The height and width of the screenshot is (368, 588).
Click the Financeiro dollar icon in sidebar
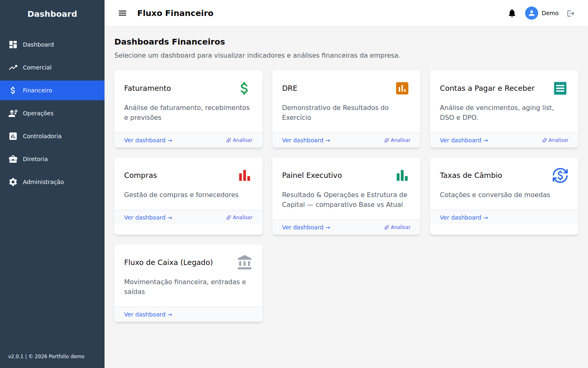pos(13,90)
